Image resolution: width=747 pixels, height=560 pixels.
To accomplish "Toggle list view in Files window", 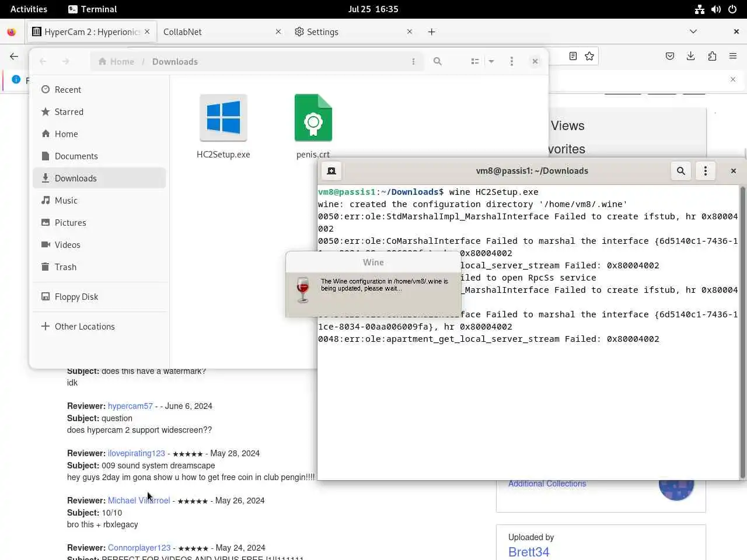I will tap(475, 61).
